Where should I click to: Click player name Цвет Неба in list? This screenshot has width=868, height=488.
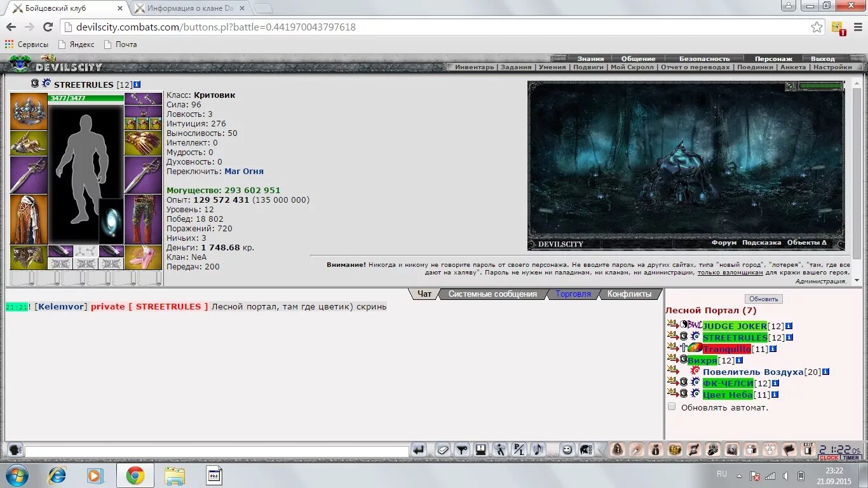click(728, 395)
